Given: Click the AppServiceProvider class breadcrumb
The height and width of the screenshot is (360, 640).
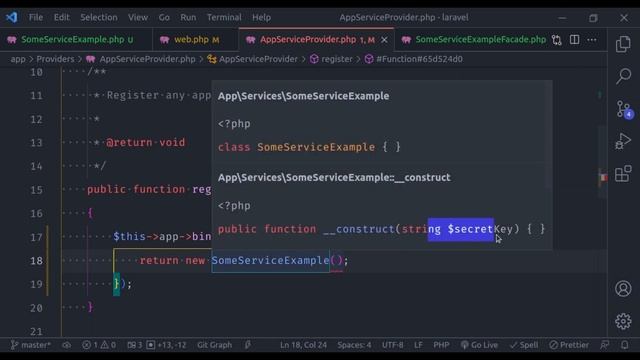Looking at the screenshot, I should [x=253, y=59].
